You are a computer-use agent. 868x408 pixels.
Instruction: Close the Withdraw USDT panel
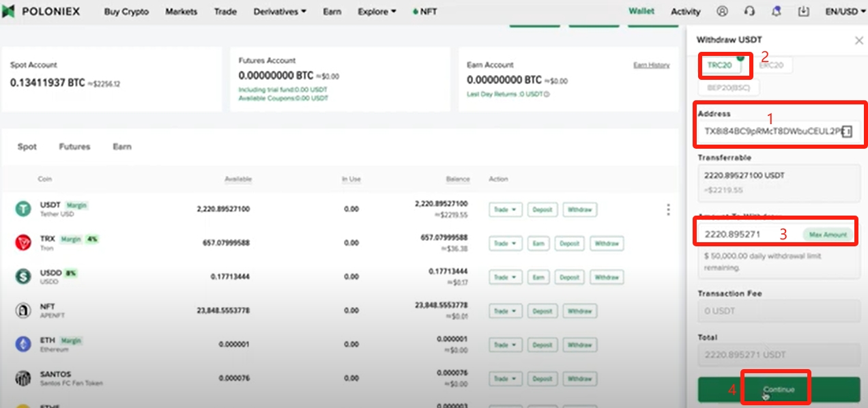858,40
